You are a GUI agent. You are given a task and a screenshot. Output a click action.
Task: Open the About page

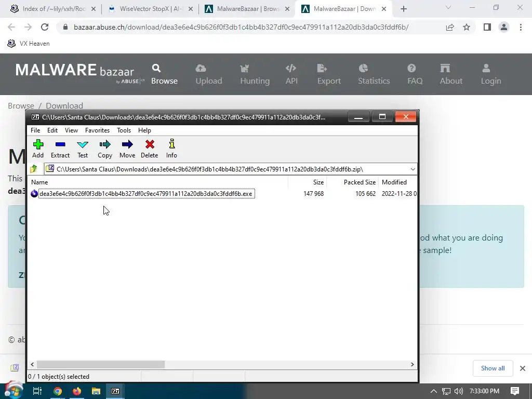(451, 74)
